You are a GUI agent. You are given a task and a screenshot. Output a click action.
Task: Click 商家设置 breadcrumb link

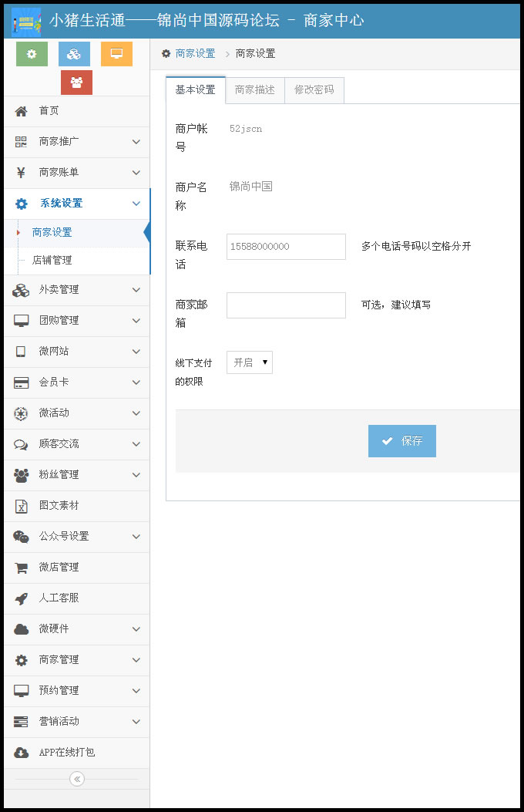pyautogui.click(x=195, y=53)
